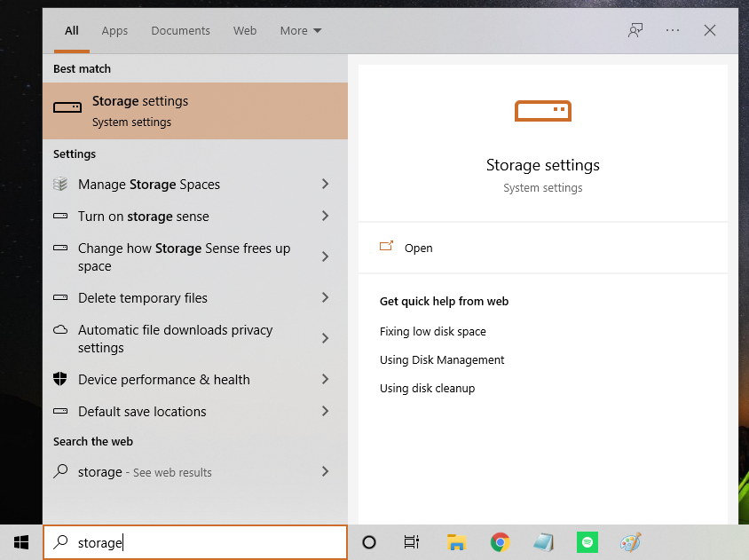Image resolution: width=749 pixels, height=560 pixels.
Task: Click into the storage search text field
Action: pos(195,542)
